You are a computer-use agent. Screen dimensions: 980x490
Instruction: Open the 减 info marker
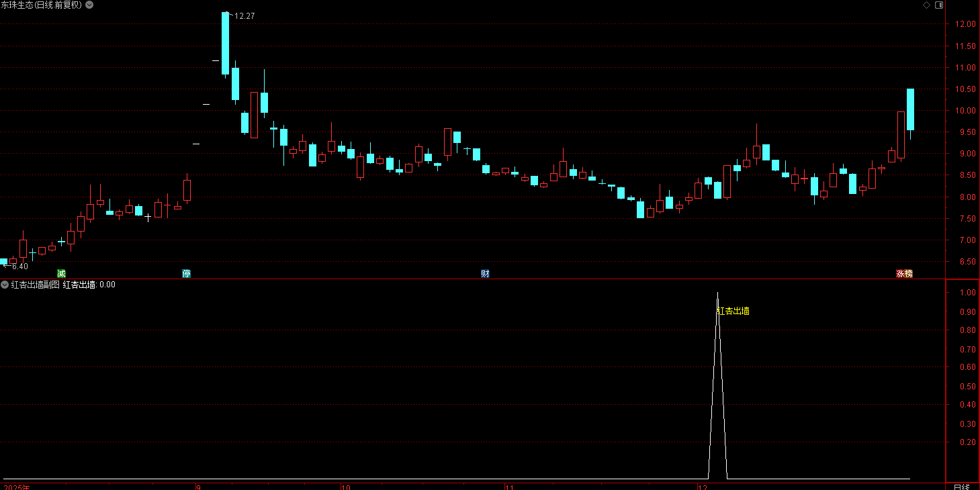[x=62, y=273]
